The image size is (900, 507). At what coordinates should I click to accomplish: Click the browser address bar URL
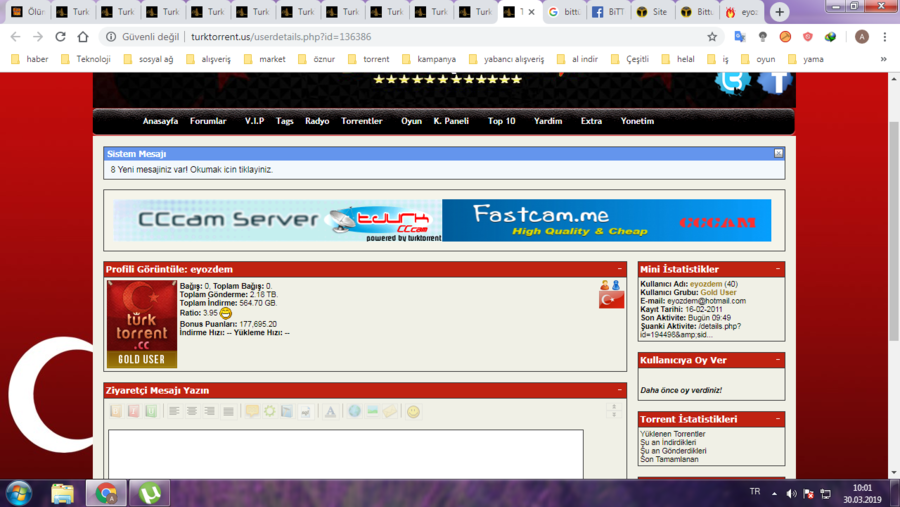pos(281,37)
